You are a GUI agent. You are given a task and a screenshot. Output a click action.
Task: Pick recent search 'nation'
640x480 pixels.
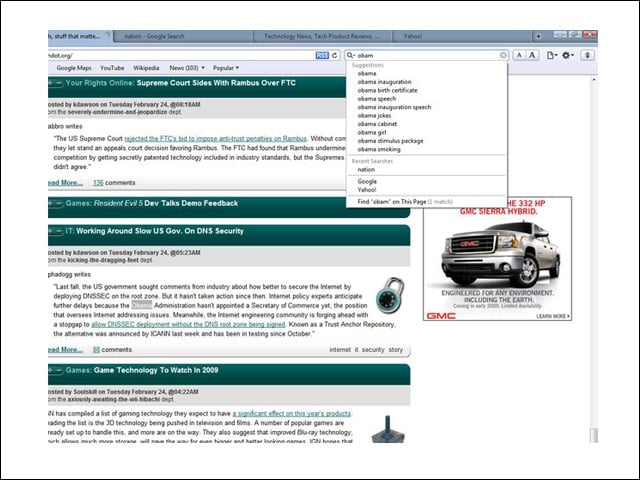coord(427,170)
